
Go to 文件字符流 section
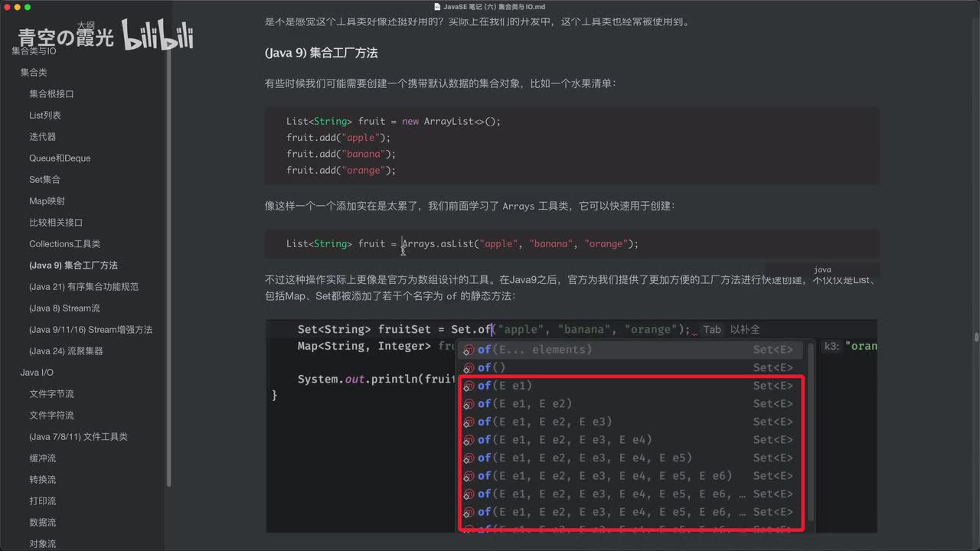coord(51,415)
